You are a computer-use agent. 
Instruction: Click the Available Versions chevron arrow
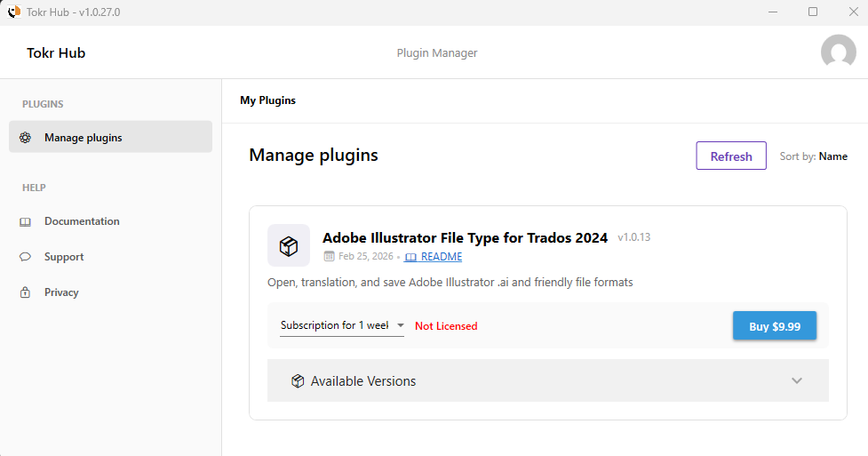click(x=797, y=380)
